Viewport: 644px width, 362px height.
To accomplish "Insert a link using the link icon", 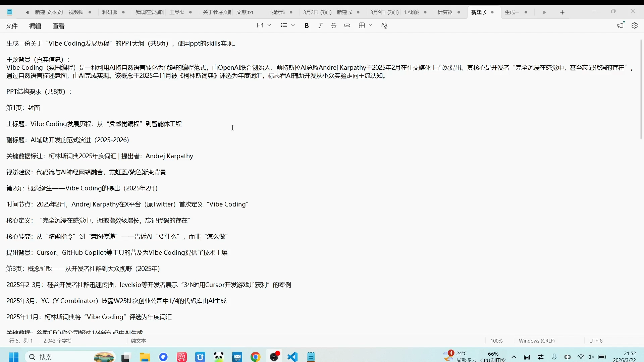I will point(347,25).
